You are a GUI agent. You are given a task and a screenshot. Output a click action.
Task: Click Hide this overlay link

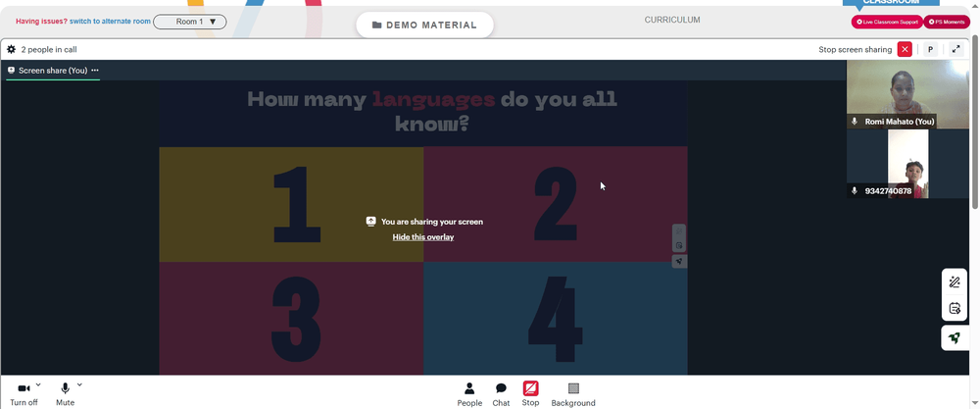[x=423, y=237]
